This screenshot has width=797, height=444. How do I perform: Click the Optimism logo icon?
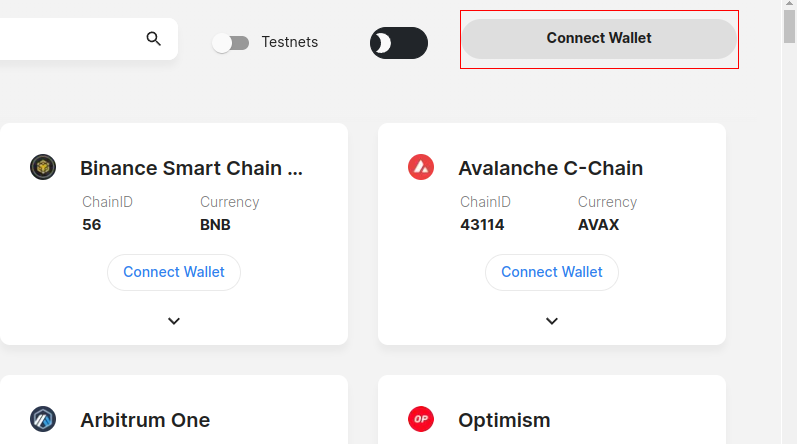click(421, 419)
